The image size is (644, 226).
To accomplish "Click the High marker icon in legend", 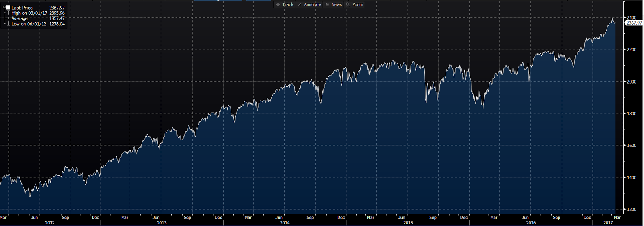I will coord(8,13).
